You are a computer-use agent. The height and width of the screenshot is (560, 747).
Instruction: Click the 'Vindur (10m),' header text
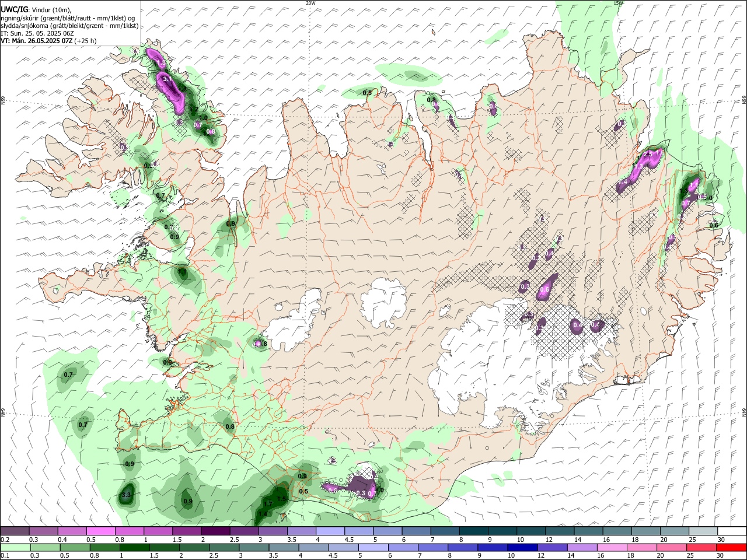pyautogui.click(x=50, y=10)
